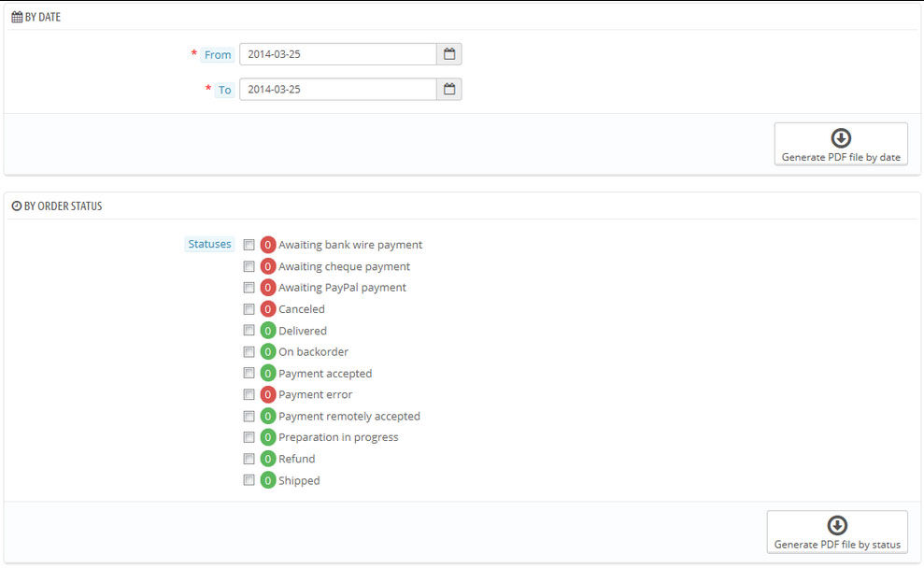Click the green badge for Payment remotely accepted
924x568 pixels.
(x=268, y=416)
